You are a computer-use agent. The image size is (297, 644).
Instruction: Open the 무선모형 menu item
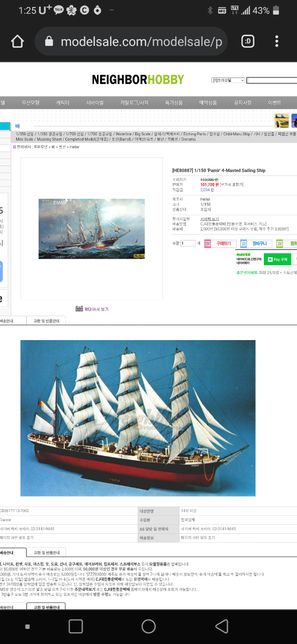[x=30, y=102]
